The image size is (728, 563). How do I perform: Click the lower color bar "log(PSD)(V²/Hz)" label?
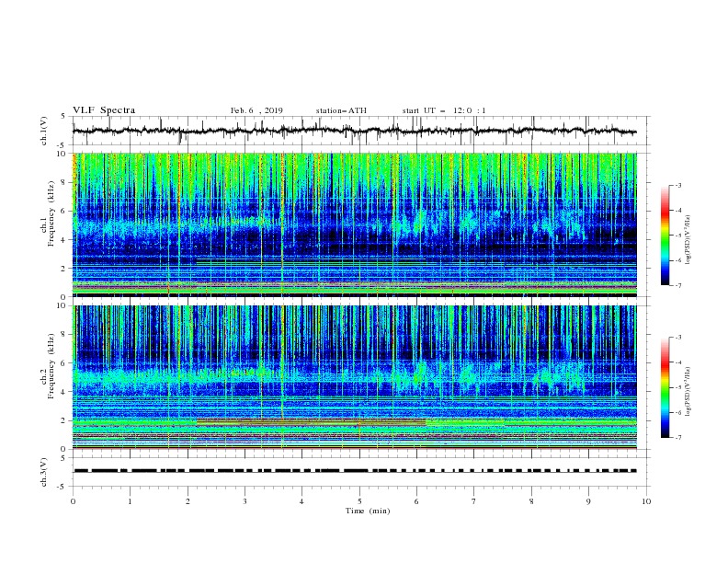pyautogui.click(x=688, y=391)
